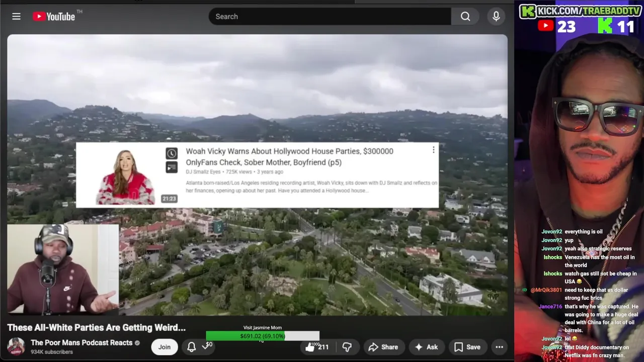Click the chat message 'everything is oil'
The width and height of the screenshot is (644, 362).
[x=584, y=232]
